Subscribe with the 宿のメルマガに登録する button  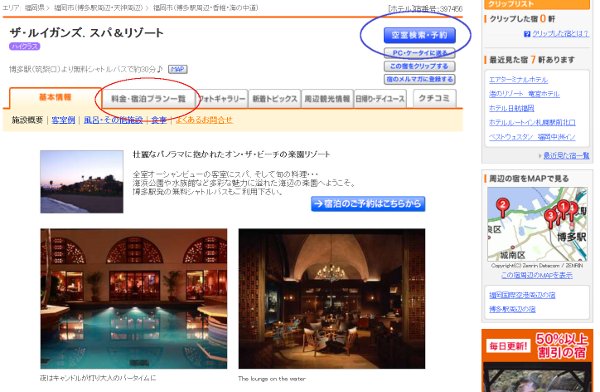419,79
